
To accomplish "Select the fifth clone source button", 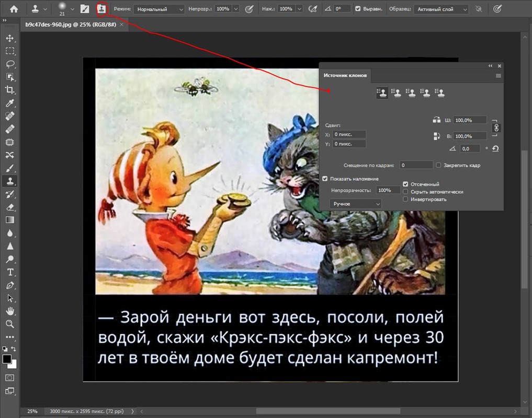I will click(x=440, y=92).
